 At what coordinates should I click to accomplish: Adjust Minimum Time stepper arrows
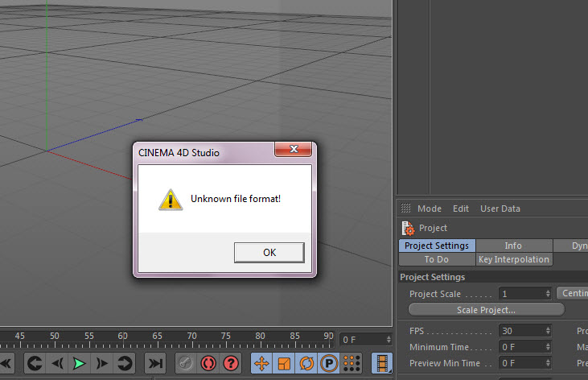point(548,347)
